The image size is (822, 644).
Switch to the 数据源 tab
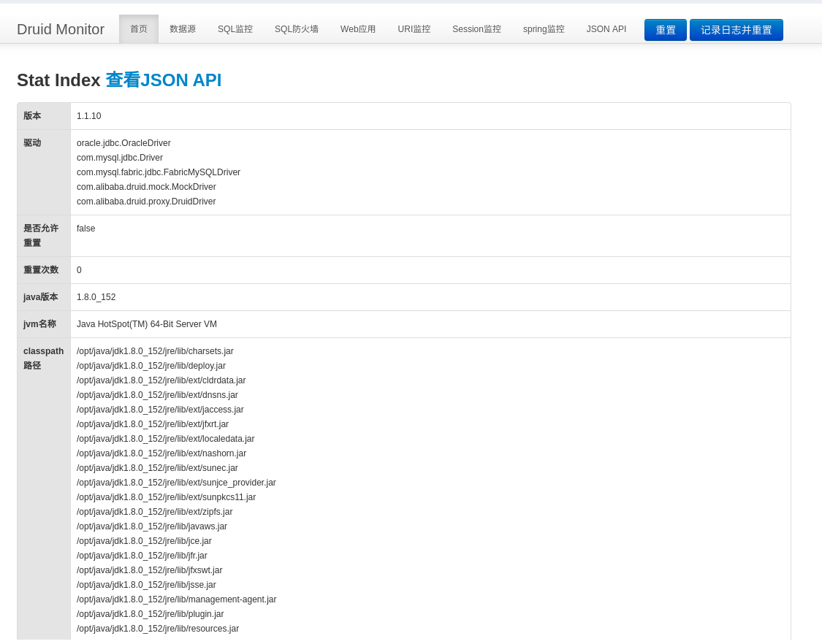point(183,29)
